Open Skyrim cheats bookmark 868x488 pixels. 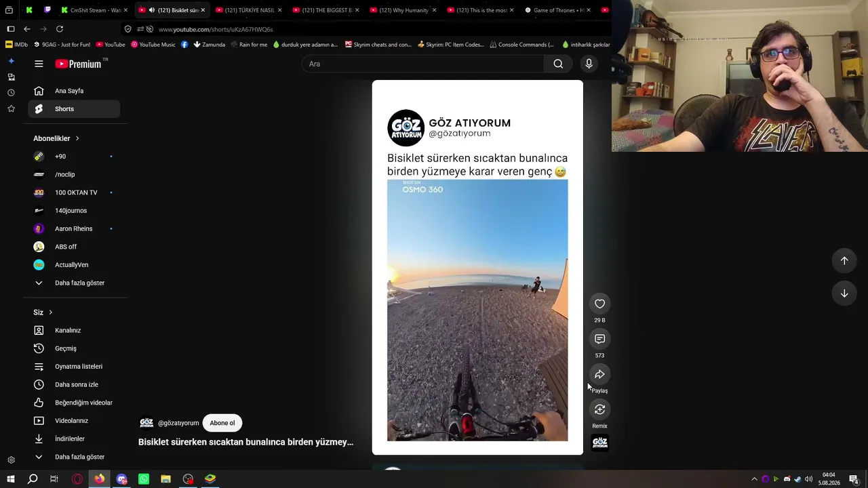click(378, 45)
